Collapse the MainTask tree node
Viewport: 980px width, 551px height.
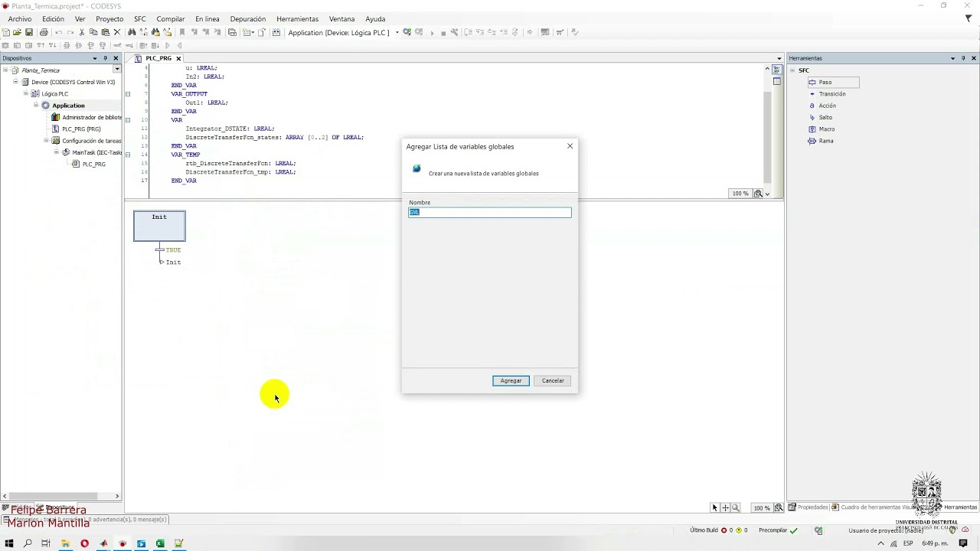pos(57,152)
